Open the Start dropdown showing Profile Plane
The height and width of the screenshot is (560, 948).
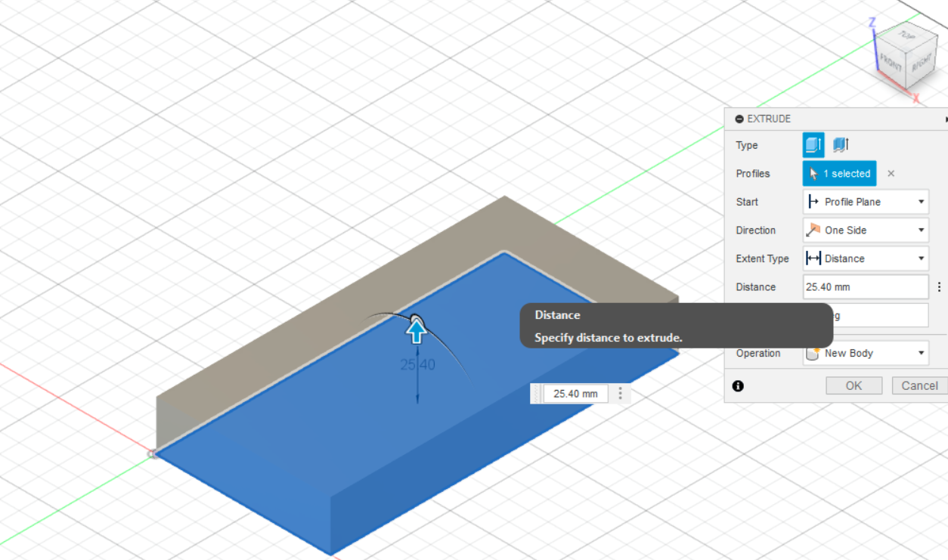[x=865, y=202]
